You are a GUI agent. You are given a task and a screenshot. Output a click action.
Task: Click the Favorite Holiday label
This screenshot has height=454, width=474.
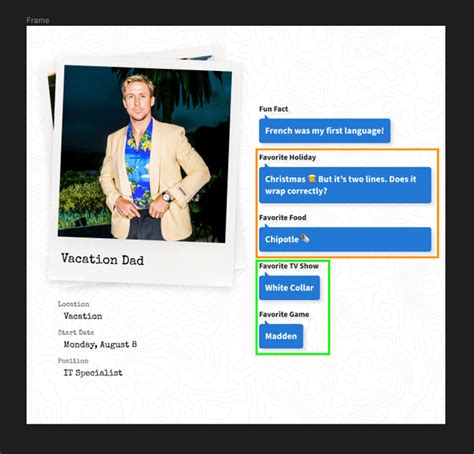[x=287, y=157]
